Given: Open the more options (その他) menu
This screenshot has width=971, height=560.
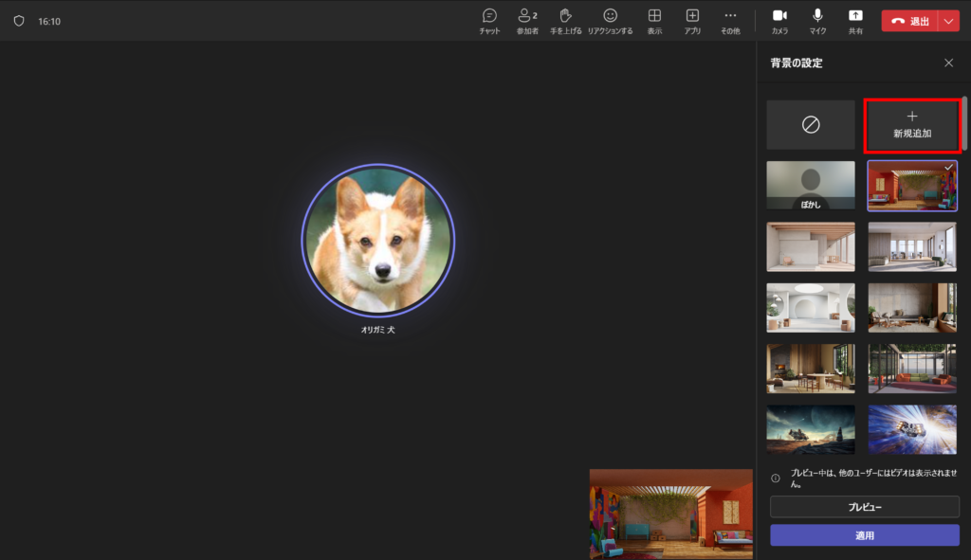Looking at the screenshot, I should [730, 21].
